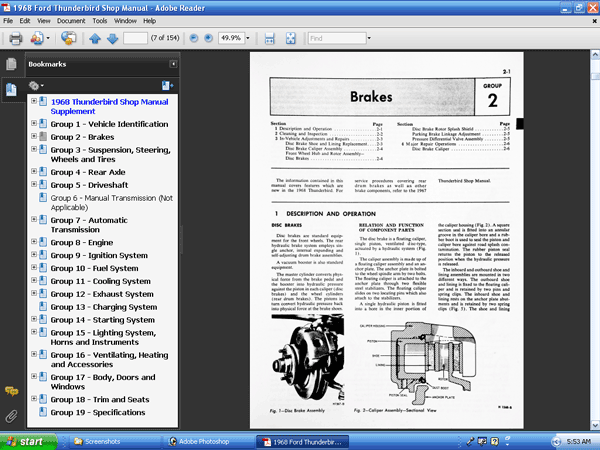Screen dimensions: 600x450
Task: Open the Help menu
Action: 150,21
